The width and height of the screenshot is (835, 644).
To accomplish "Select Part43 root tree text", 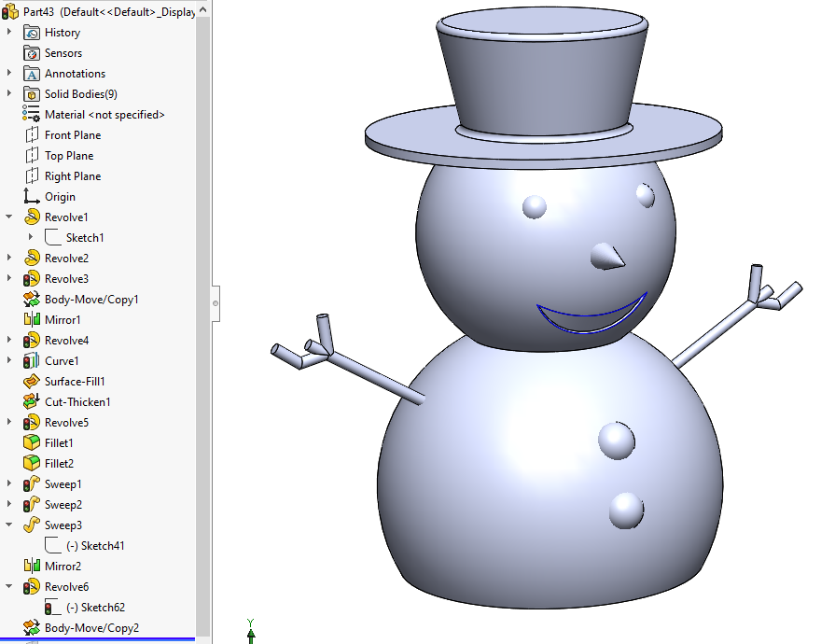I will coord(109,12).
